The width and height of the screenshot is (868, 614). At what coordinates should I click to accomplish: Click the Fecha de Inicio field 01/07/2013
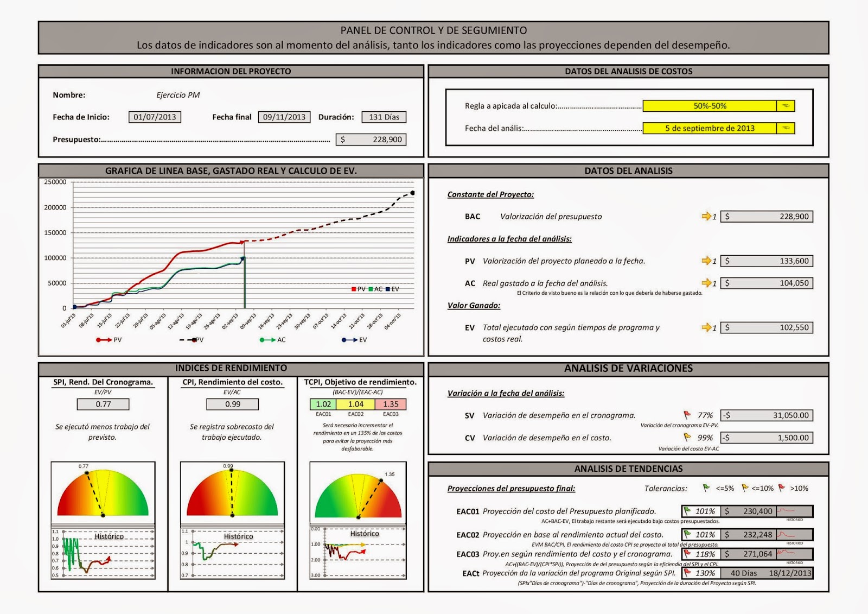click(155, 117)
